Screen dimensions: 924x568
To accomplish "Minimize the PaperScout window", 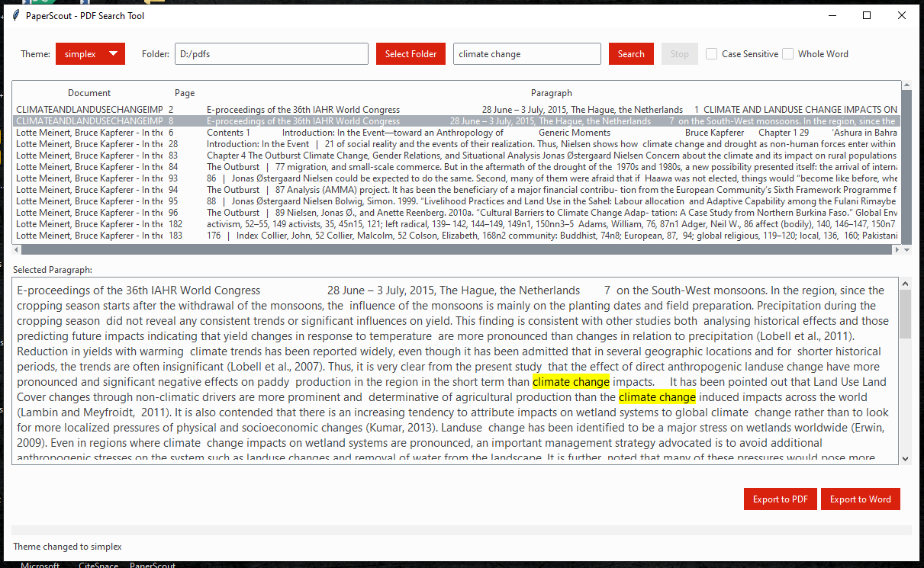I will click(x=832, y=15).
